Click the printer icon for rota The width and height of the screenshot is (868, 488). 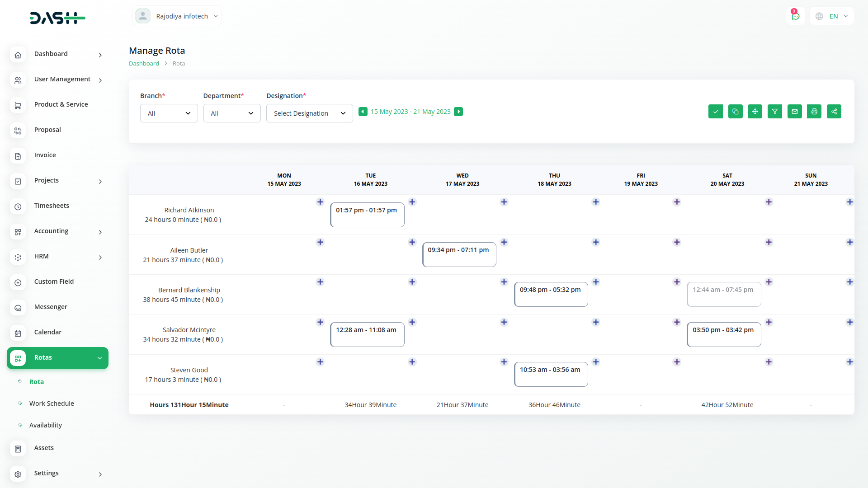(814, 112)
